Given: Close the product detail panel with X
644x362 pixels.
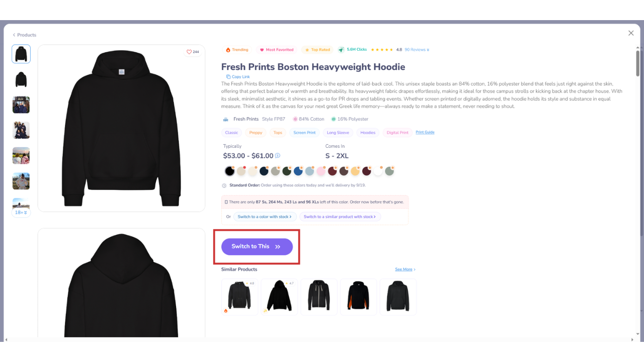Looking at the screenshot, I should tap(631, 33).
